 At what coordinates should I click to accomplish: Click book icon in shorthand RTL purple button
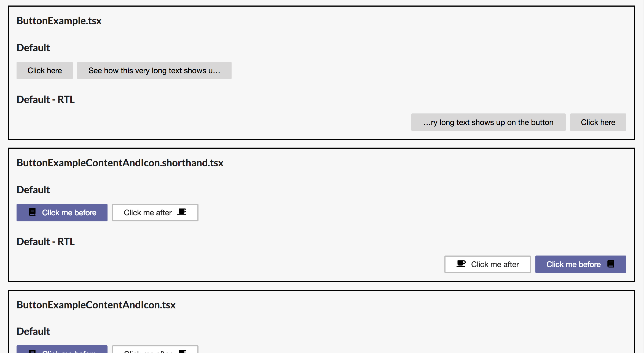[x=611, y=264]
